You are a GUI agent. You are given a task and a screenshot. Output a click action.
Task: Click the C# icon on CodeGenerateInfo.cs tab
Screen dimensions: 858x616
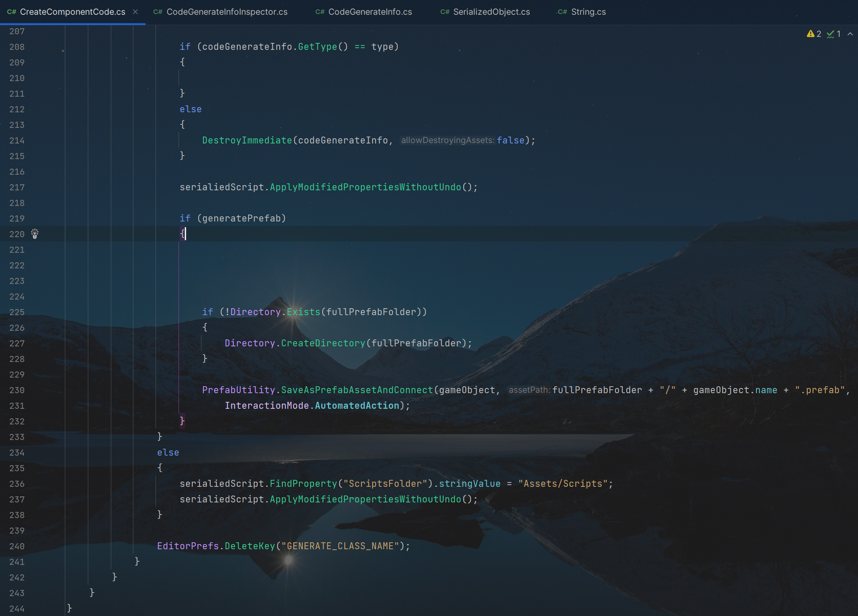pos(320,12)
